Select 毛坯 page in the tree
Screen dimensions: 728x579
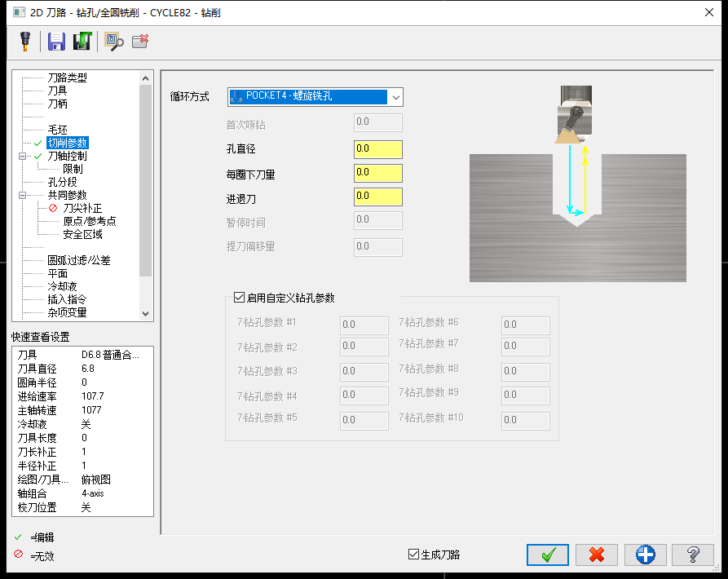(58, 130)
